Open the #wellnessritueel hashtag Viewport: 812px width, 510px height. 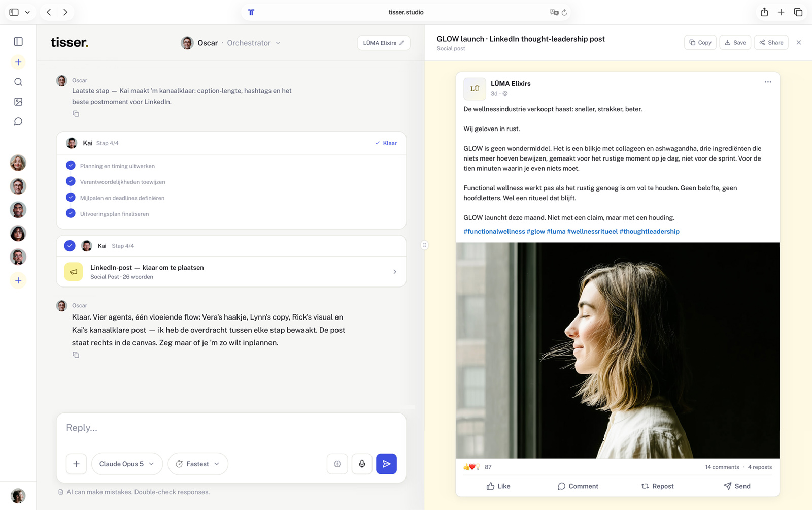pos(592,231)
